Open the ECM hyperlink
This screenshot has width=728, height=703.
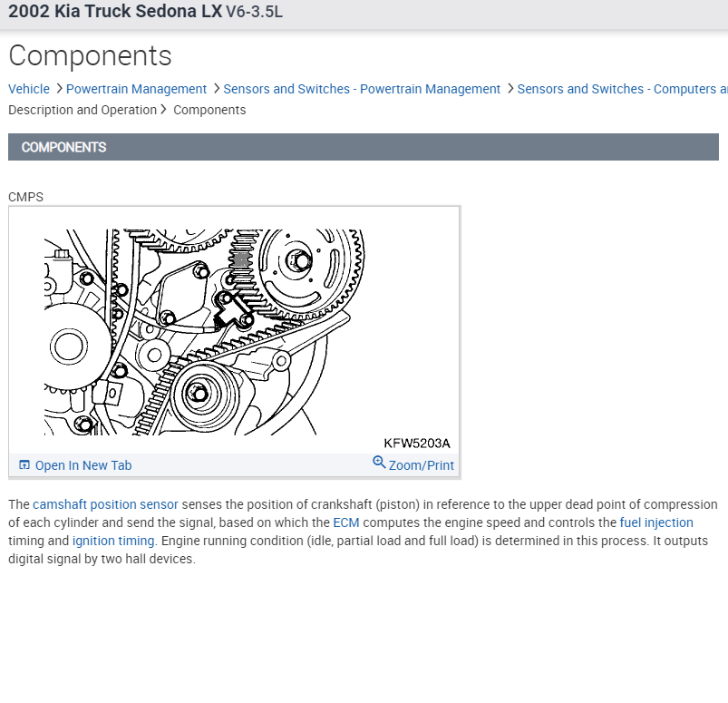346,522
